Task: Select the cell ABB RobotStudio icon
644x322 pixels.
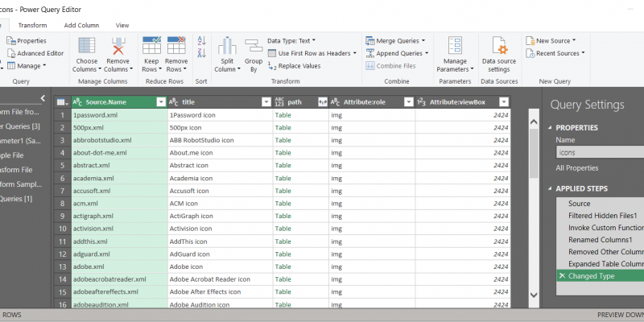Action: pyautogui.click(x=220, y=140)
